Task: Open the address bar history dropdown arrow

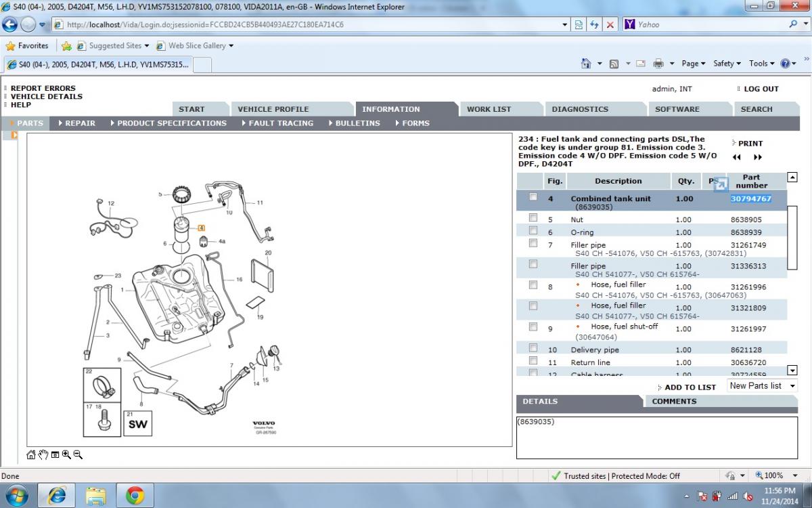Action: 566,24
